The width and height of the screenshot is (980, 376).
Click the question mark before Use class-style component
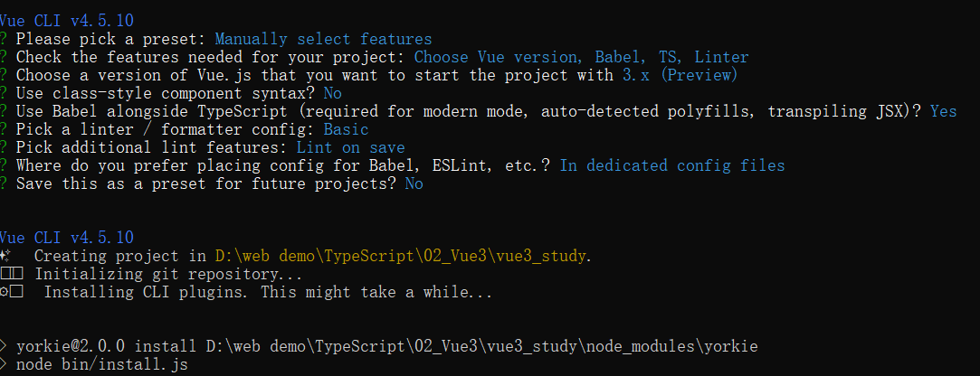pyautogui.click(x=3, y=94)
